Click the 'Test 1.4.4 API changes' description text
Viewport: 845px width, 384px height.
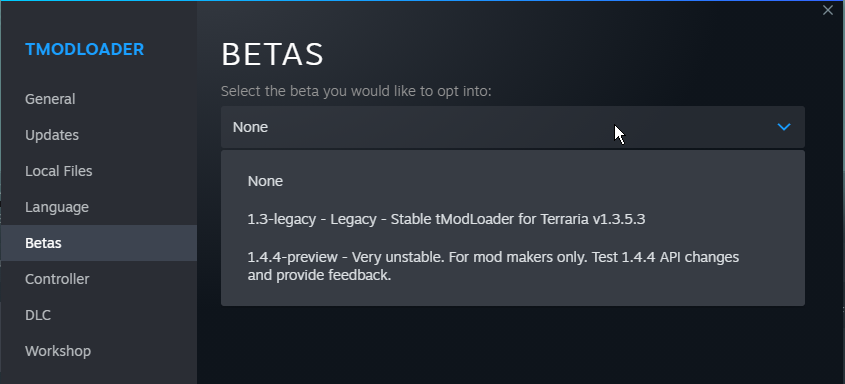[665, 257]
